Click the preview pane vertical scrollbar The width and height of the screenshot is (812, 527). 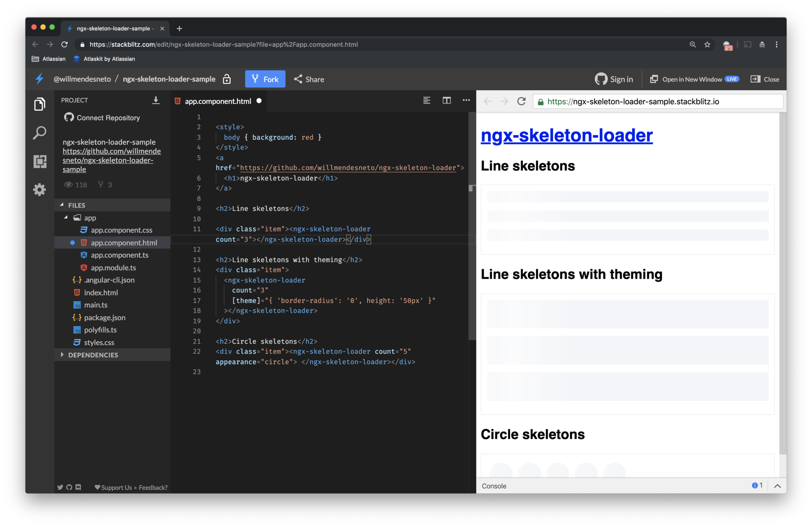click(x=782, y=283)
